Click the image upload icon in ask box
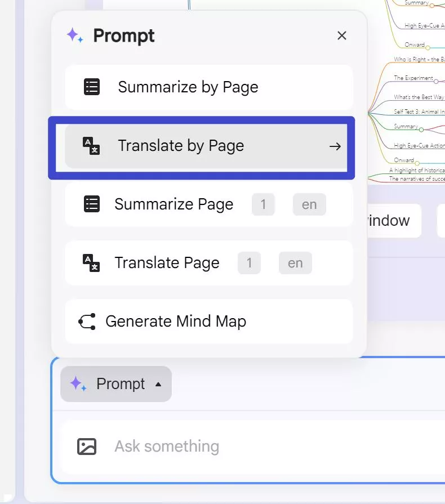445x504 pixels. tap(87, 447)
